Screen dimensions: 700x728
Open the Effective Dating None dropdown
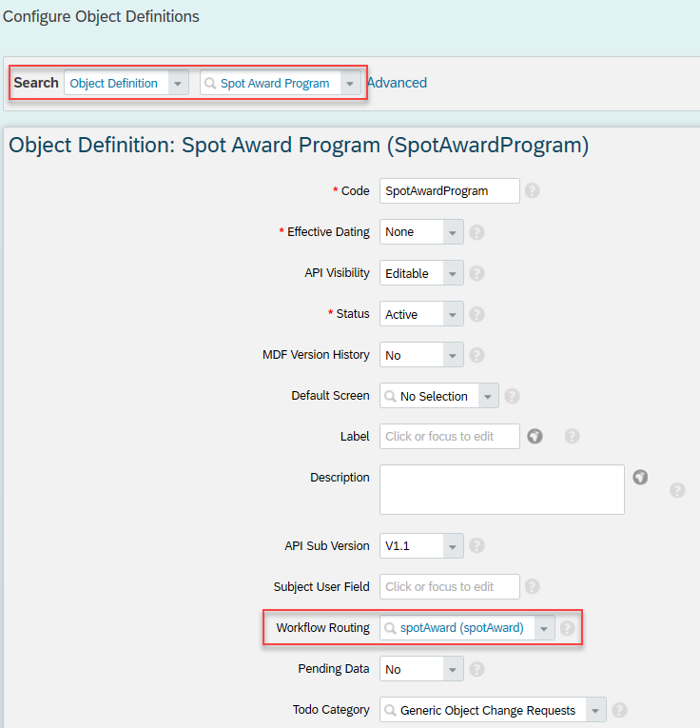click(x=453, y=231)
